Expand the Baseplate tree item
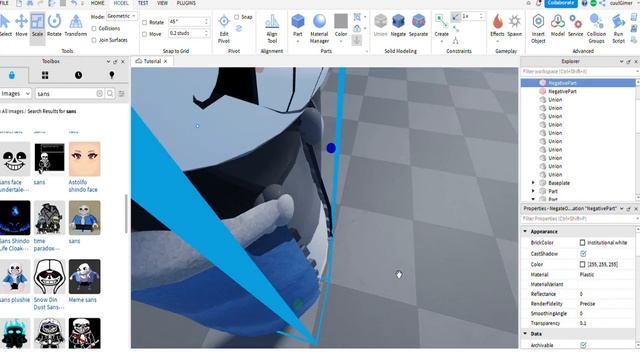 [533, 183]
